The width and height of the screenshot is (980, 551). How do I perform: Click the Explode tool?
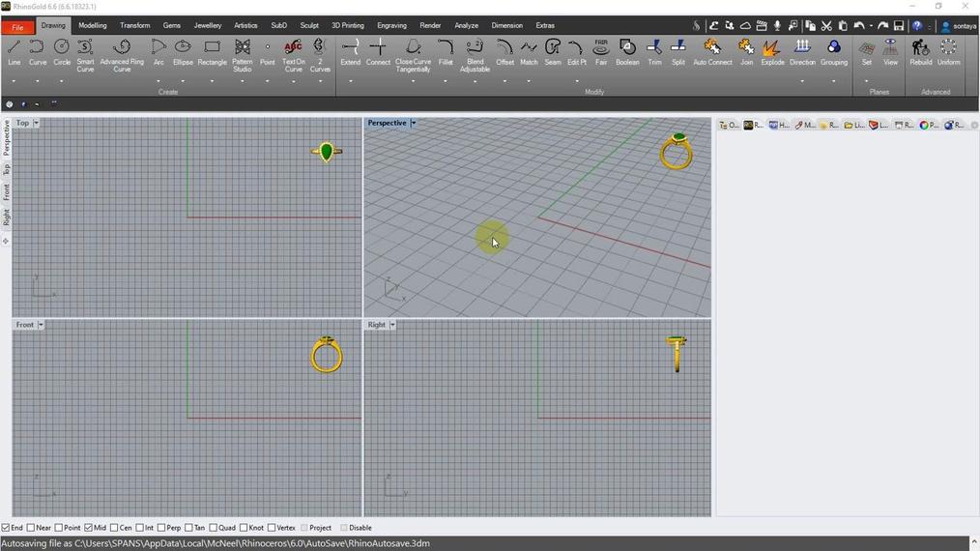coord(772,52)
